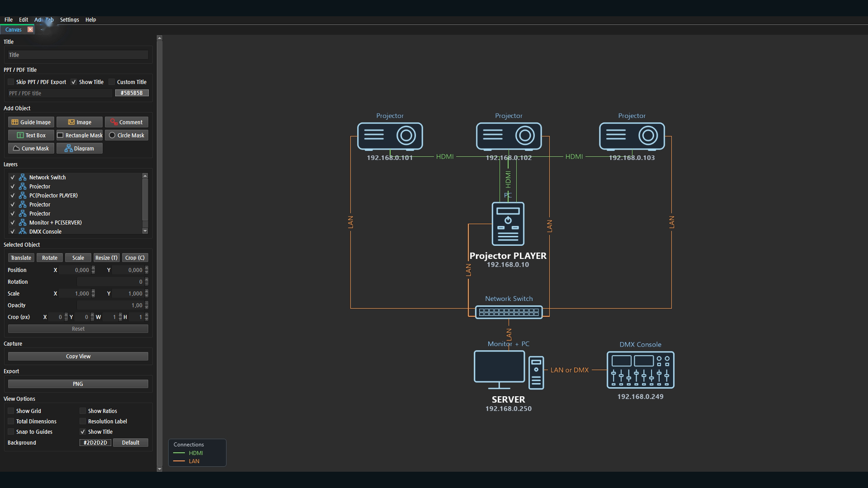Add a new Diagram object

[x=80, y=148]
